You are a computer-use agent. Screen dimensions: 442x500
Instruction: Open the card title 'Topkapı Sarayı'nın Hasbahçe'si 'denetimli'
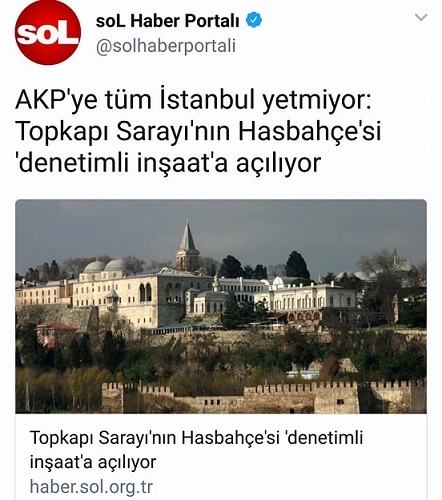[196, 438]
